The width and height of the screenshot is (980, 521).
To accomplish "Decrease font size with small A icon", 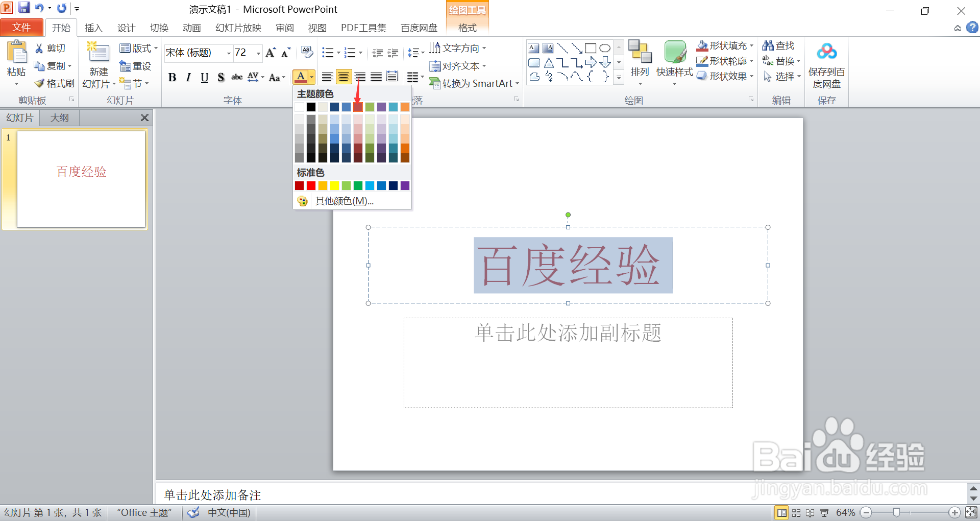I will coord(286,53).
